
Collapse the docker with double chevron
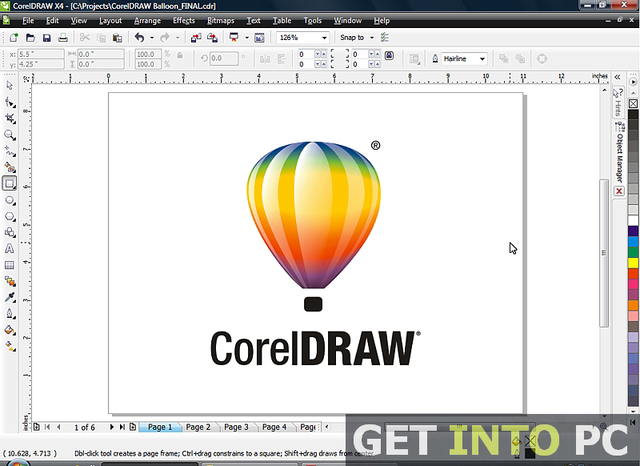(618, 77)
